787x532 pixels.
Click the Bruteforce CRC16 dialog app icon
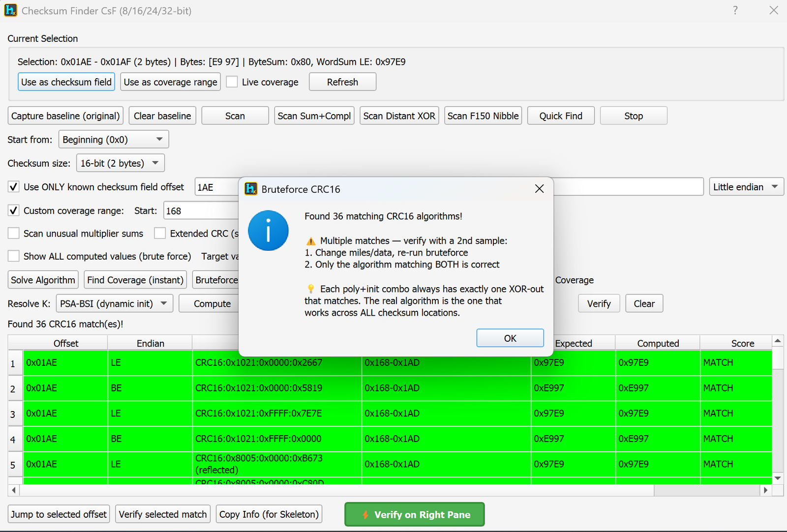click(x=251, y=189)
